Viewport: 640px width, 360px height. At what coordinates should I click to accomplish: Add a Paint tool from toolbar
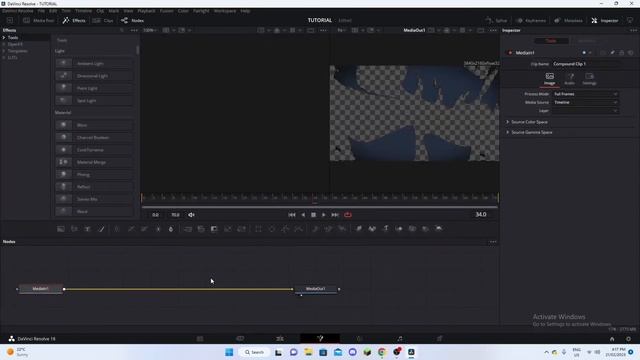pyautogui.click(x=102, y=229)
